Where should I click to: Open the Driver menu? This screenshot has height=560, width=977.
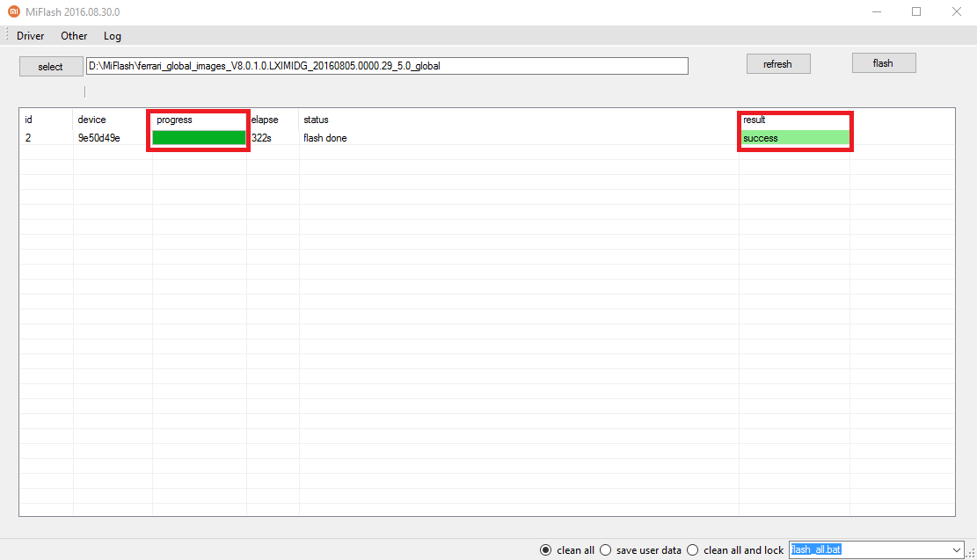(31, 36)
